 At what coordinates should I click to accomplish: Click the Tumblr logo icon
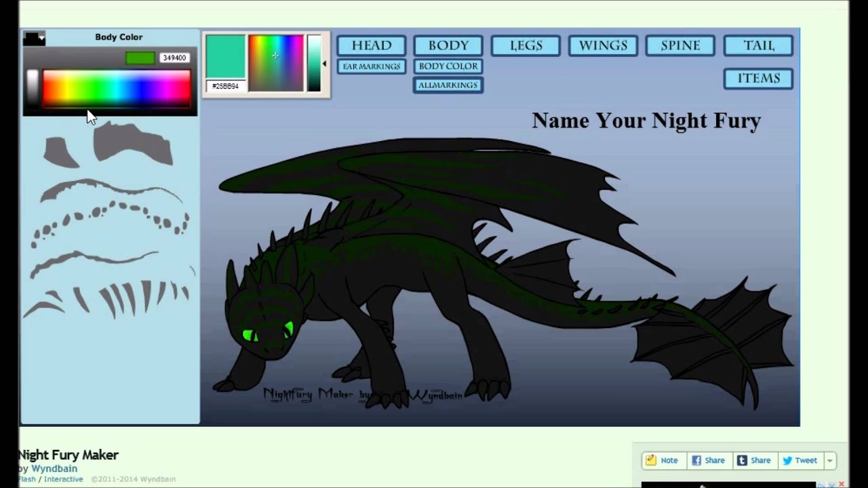pyautogui.click(x=742, y=460)
